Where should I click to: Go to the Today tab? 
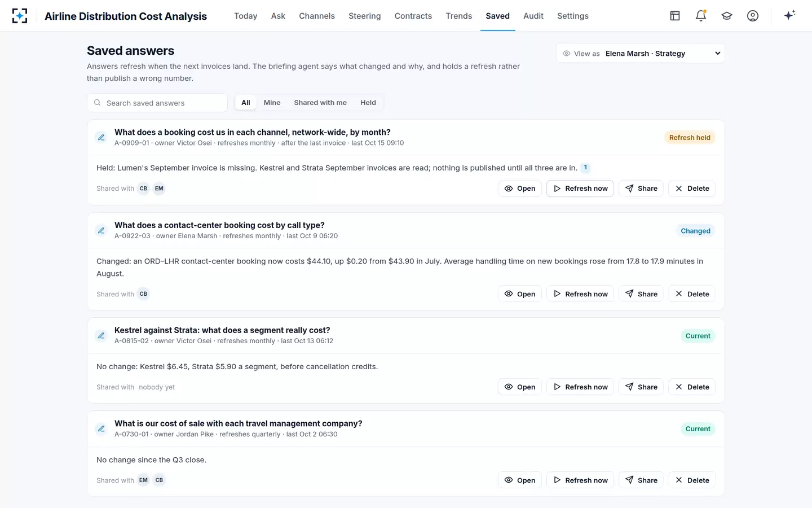(246, 16)
